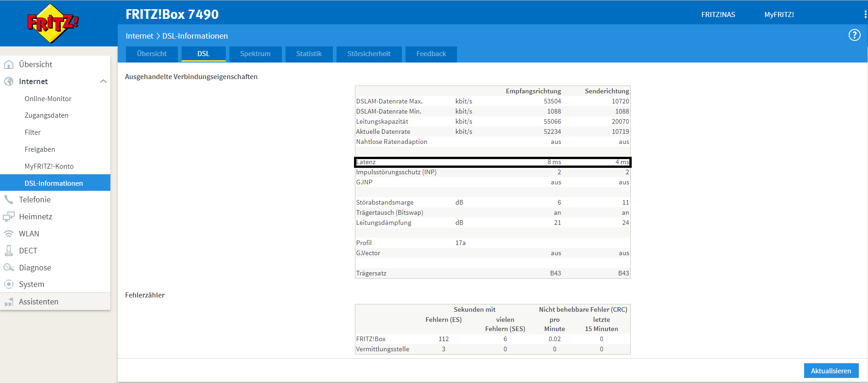Click the Leitungskapazität row label
Viewport: 868px width, 383px height.
(x=382, y=121)
